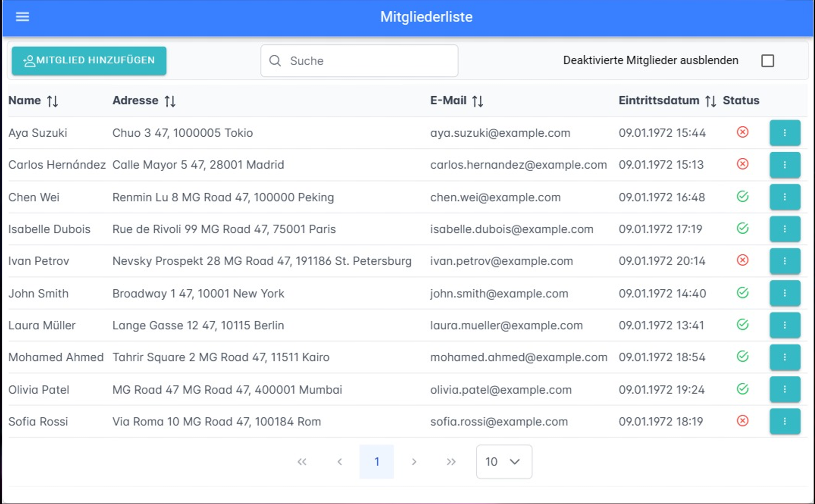
Task: Sort by Eintrittsdatum using arrow icon
Action: click(710, 101)
